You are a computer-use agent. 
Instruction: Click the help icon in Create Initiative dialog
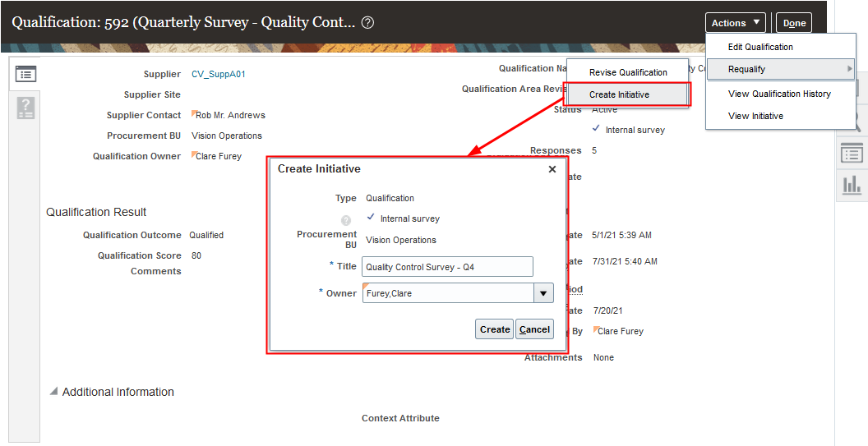pyautogui.click(x=346, y=221)
